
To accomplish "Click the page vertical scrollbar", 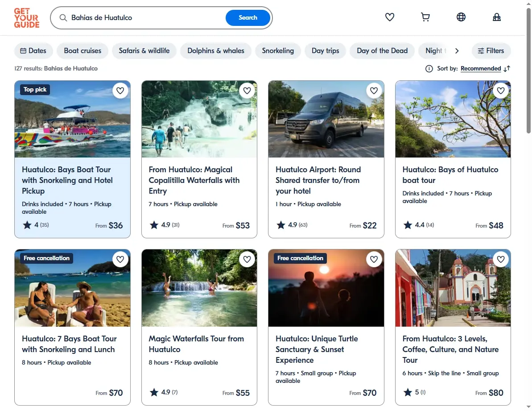I will pyautogui.click(x=528, y=71).
